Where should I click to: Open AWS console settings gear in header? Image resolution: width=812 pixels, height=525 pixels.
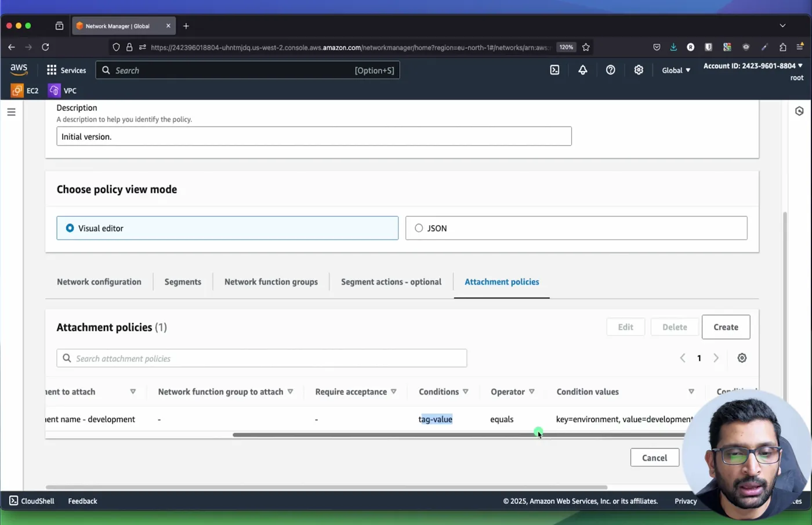pos(638,70)
